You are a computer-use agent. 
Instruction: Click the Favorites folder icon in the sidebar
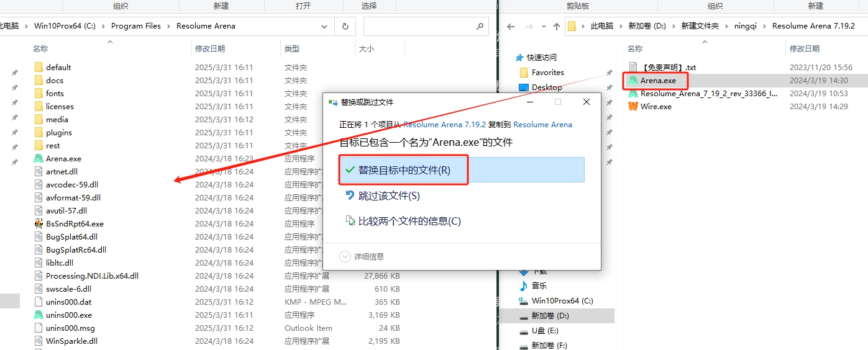coord(523,73)
